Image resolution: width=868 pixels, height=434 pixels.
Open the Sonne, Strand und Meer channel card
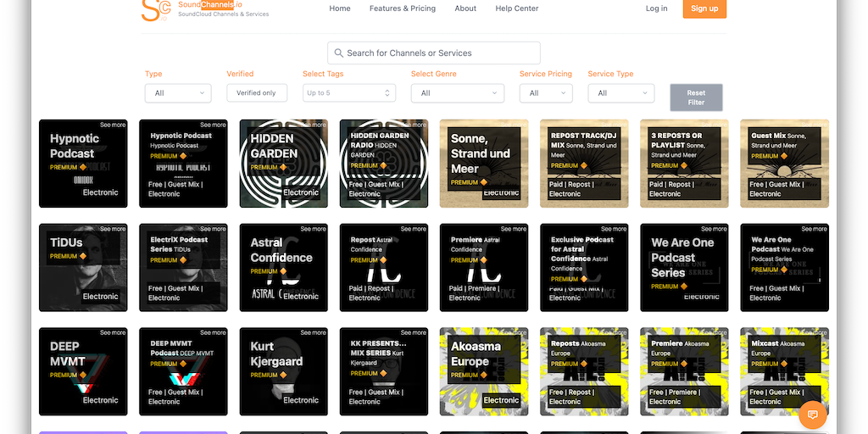pos(484,164)
